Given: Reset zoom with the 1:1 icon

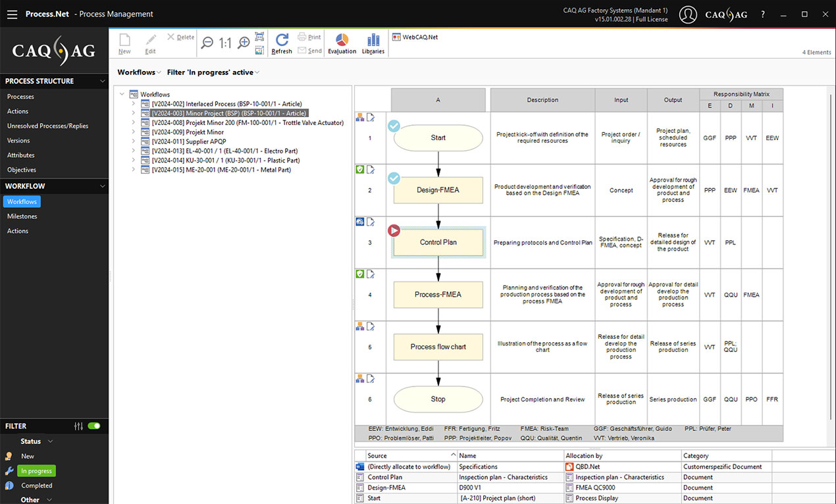Looking at the screenshot, I should (225, 43).
